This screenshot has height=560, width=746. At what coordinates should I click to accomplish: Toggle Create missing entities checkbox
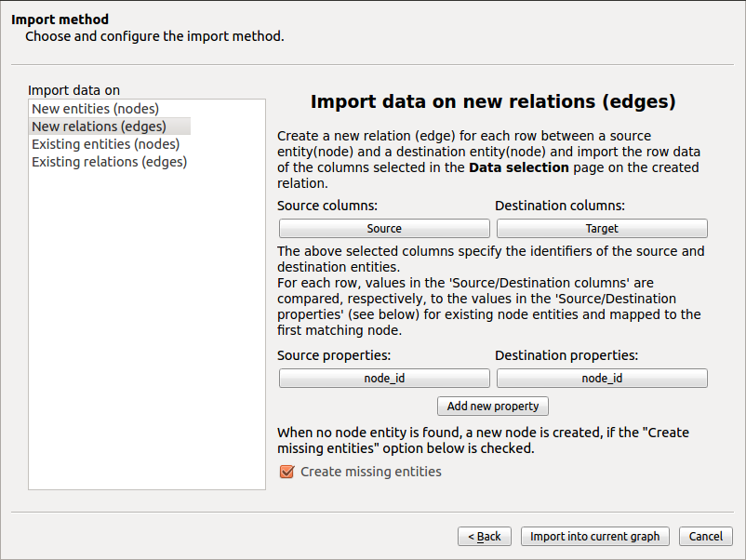point(287,472)
